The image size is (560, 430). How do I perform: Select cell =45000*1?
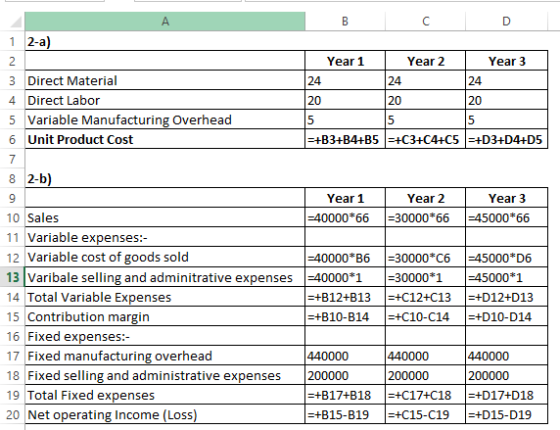(x=506, y=277)
